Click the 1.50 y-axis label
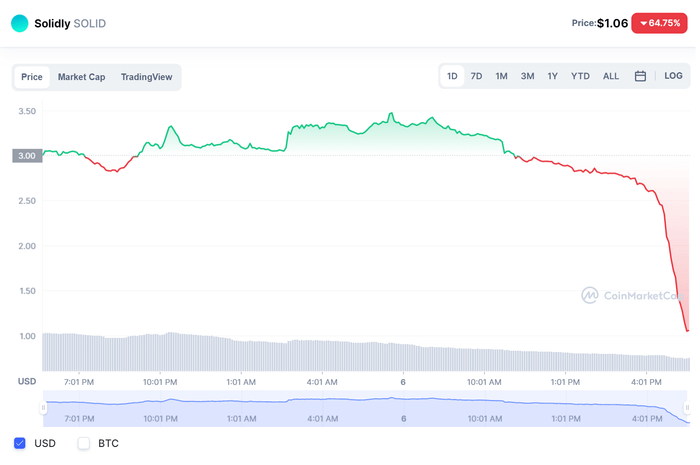Viewport: 700px width, 465px height. click(27, 291)
